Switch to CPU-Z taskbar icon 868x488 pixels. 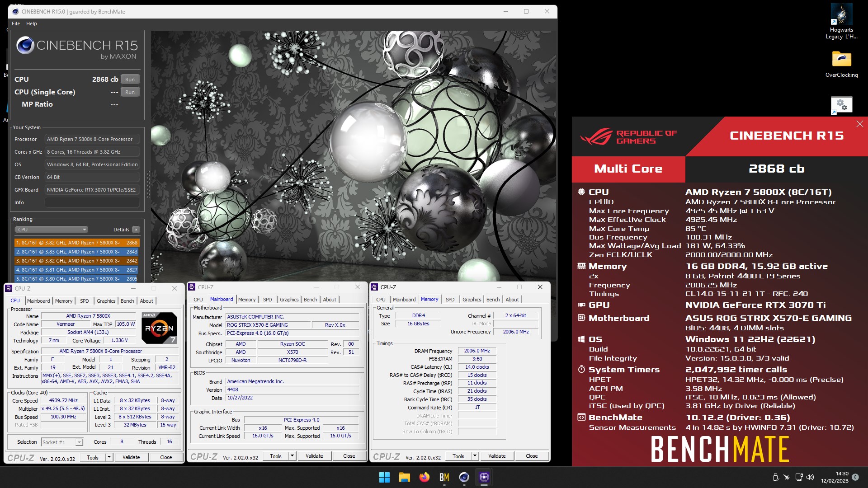[484, 477]
